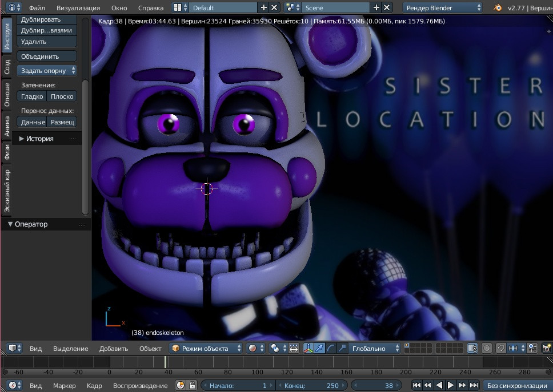Viewport: 553px width, 392px height.
Task: Toggle lock camera and layers to scene
Action: click(472, 348)
